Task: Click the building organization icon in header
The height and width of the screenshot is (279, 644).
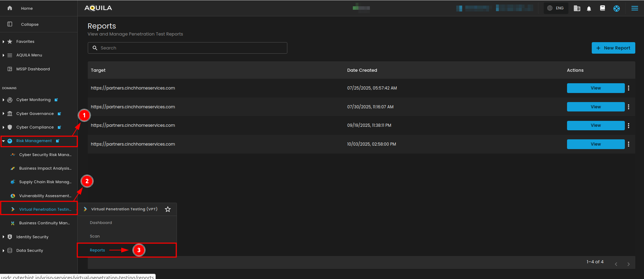Action: click(577, 8)
